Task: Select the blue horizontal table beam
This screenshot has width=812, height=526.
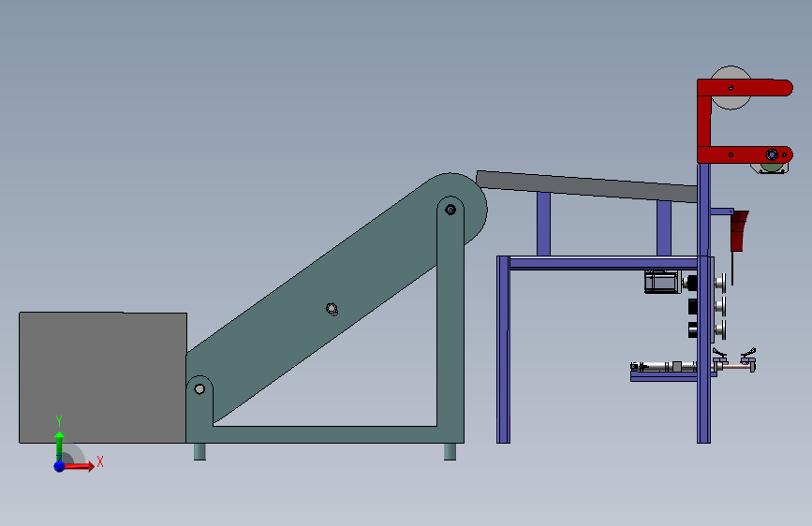Action: click(x=603, y=263)
